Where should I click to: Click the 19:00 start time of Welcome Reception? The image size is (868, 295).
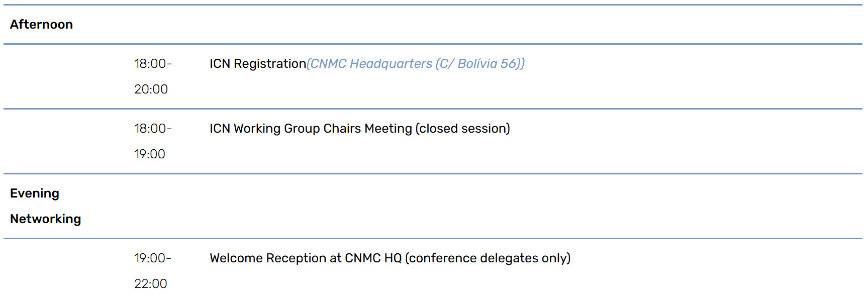(151, 258)
